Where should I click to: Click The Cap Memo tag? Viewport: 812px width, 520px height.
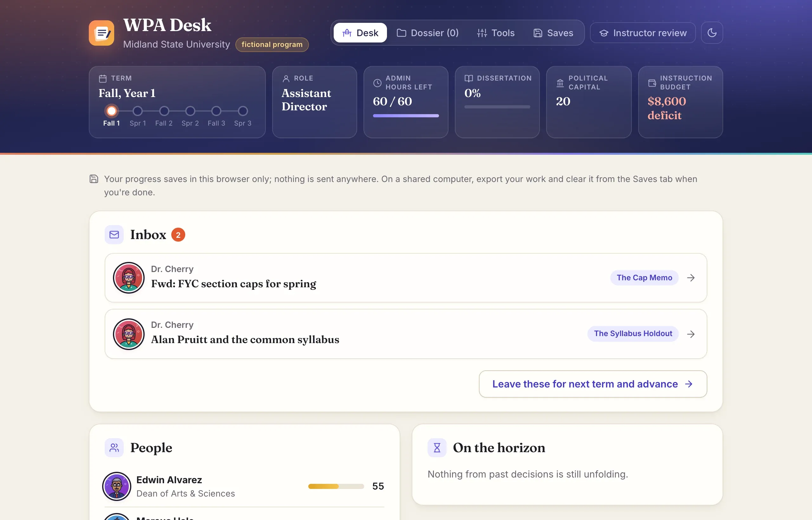click(644, 277)
